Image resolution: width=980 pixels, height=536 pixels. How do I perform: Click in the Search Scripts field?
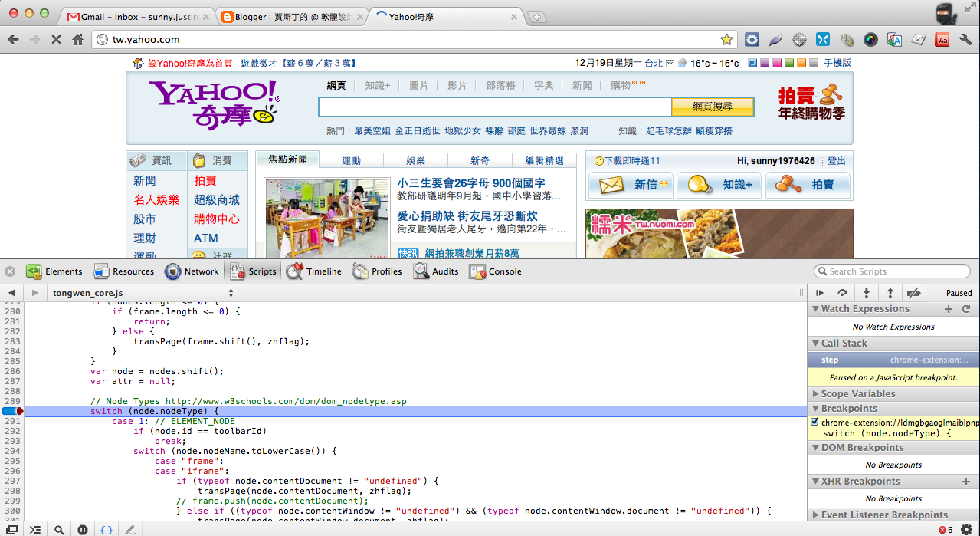coord(893,271)
